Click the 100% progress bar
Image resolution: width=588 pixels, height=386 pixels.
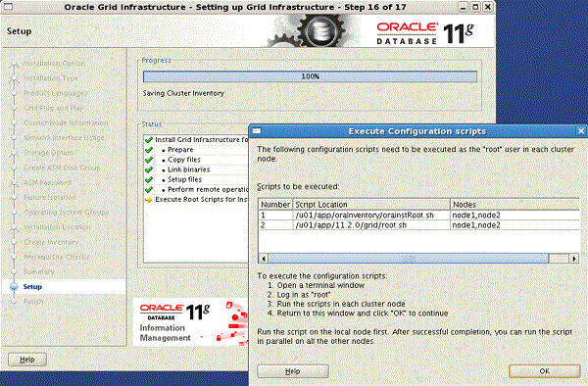pyautogui.click(x=310, y=76)
